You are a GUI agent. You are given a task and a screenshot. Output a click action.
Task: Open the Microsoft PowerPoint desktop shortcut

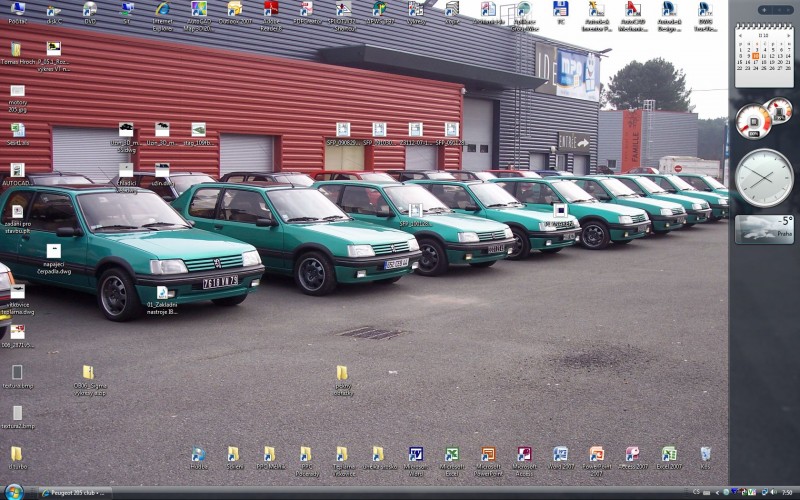pos(487,455)
